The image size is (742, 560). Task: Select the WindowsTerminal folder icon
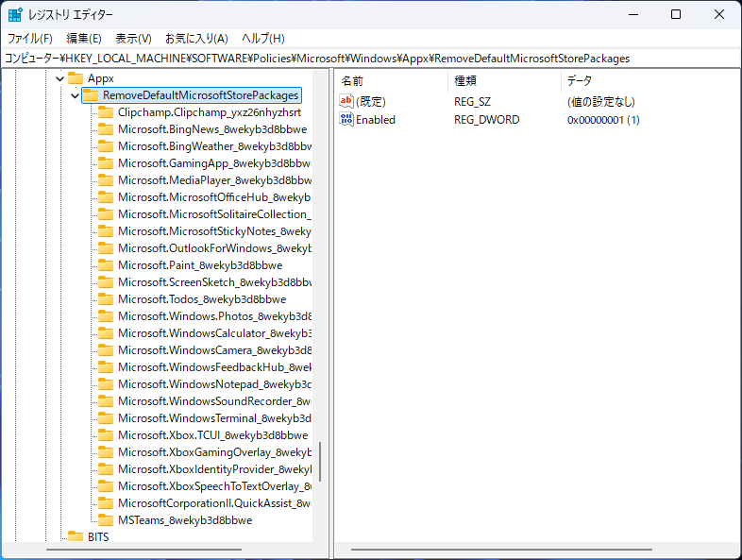point(106,418)
